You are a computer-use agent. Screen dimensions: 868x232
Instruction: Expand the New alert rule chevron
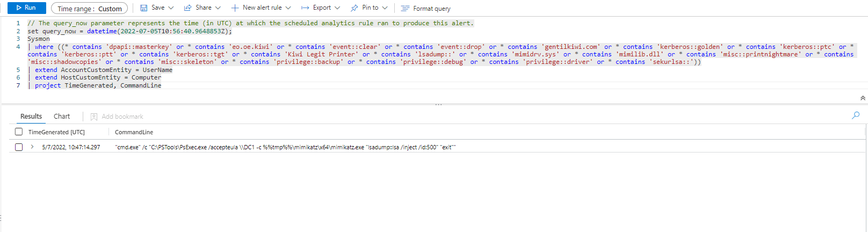288,8
